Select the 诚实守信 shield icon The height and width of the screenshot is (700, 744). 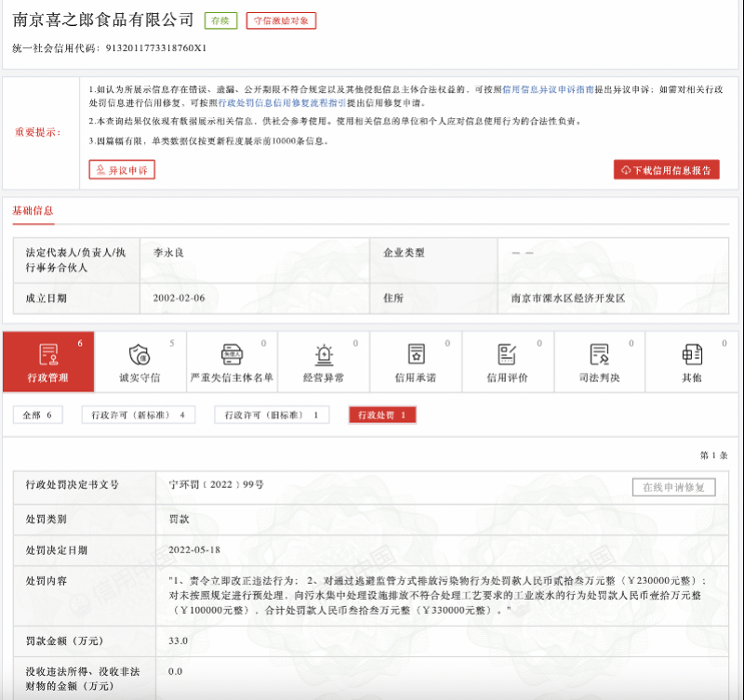point(139,354)
